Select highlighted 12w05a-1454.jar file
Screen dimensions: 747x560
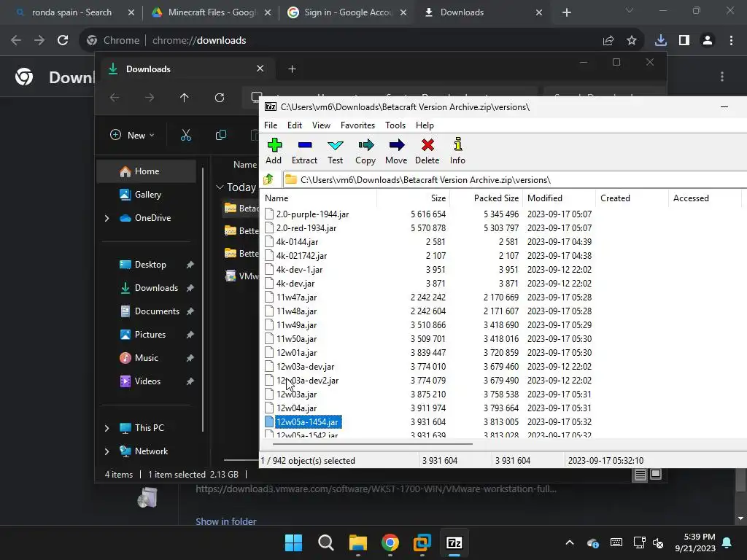pos(308,422)
